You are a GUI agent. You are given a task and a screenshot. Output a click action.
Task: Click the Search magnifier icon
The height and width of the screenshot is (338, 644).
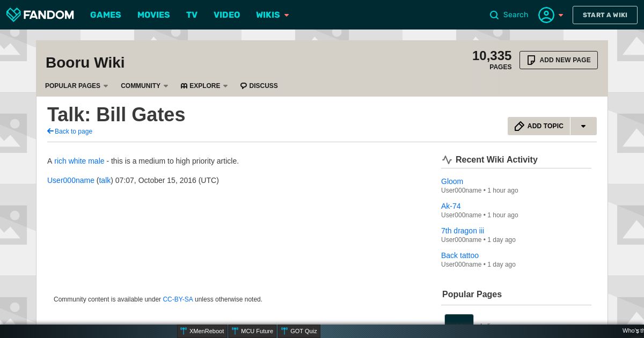(494, 15)
